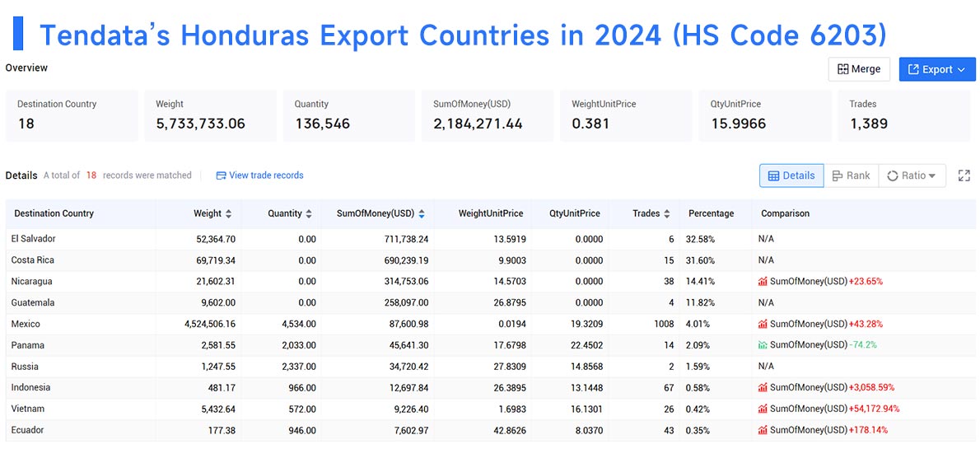Sort by Quantity column arrows
The width and height of the screenshot is (980, 449).
click(x=310, y=214)
